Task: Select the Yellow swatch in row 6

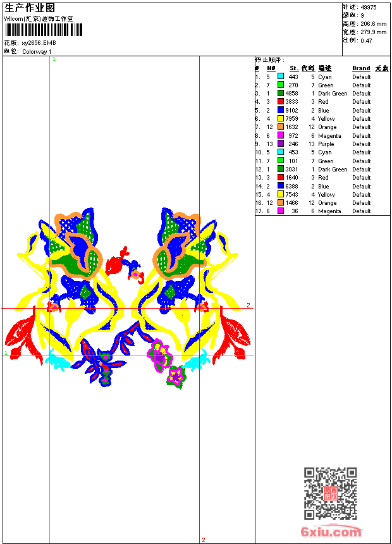Action: click(x=281, y=118)
